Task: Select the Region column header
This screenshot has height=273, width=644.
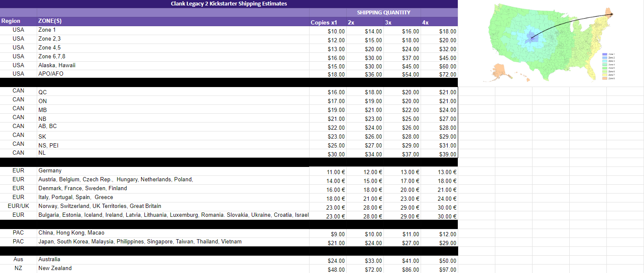Action: [x=19, y=22]
